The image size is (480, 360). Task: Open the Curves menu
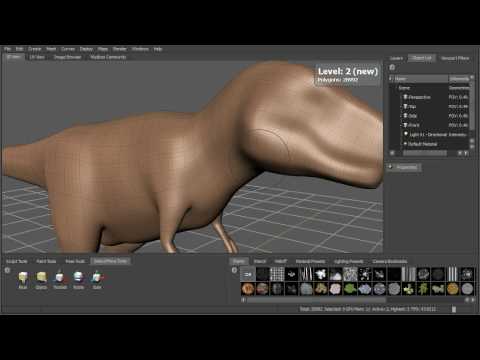68,49
